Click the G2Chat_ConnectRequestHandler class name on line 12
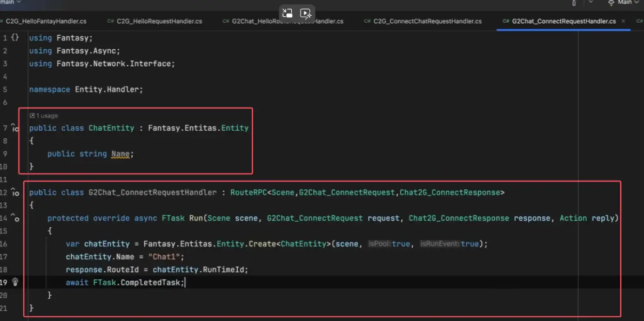Screen dimensions: 644x321 coord(152,192)
